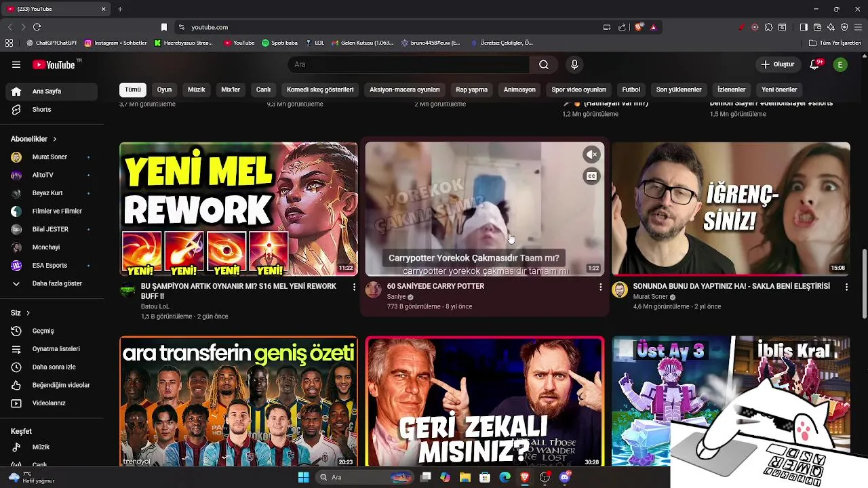Open the new tab plus button
This screenshot has height=488, width=868.
point(120,9)
